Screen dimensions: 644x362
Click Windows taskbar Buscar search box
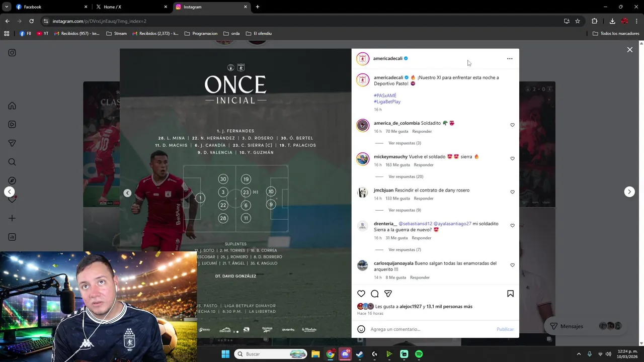point(271,354)
